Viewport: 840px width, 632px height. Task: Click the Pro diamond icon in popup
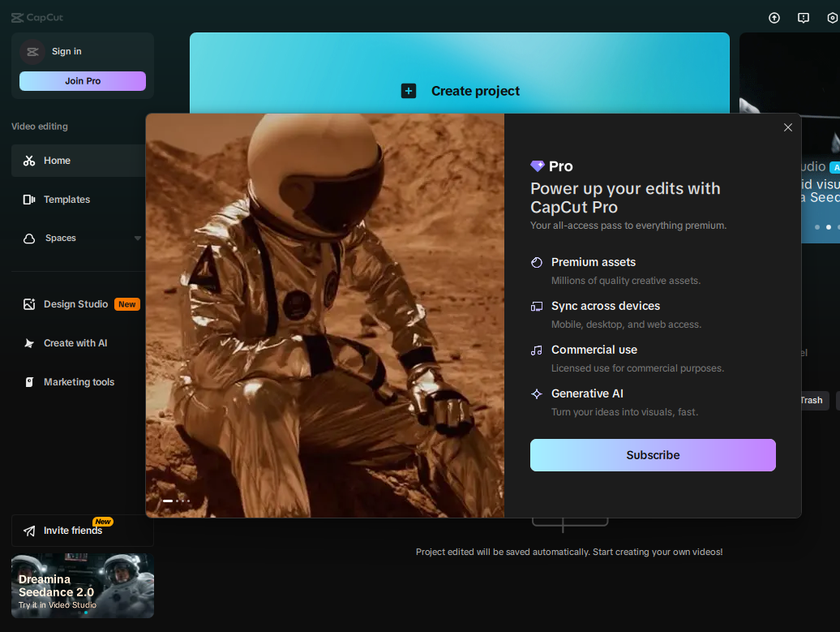coord(537,166)
